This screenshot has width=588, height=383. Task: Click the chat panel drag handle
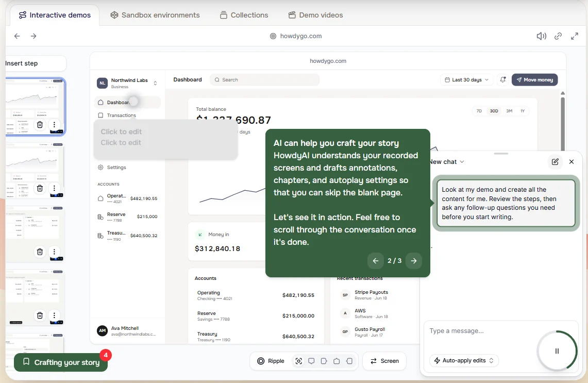[501, 154]
